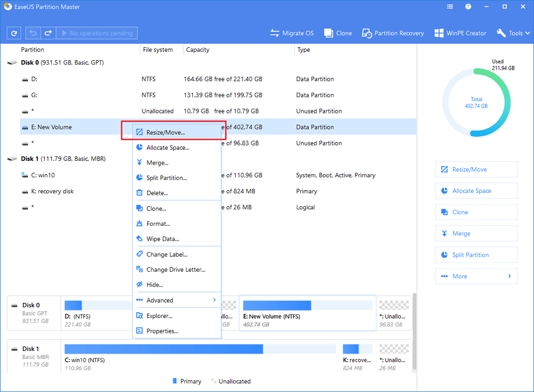The image size is (534, 392).
Task: Choose Change Drive Letter in context menu
Action: click(x=177, y=269)
